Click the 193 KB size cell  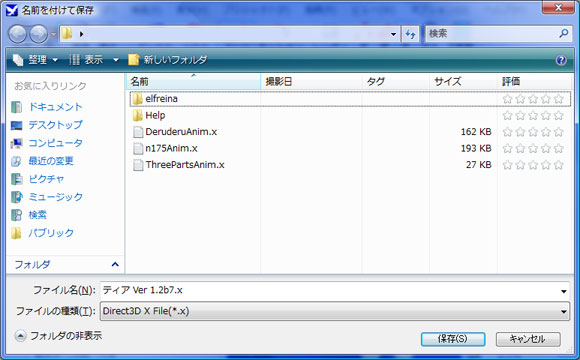[476, 148]
